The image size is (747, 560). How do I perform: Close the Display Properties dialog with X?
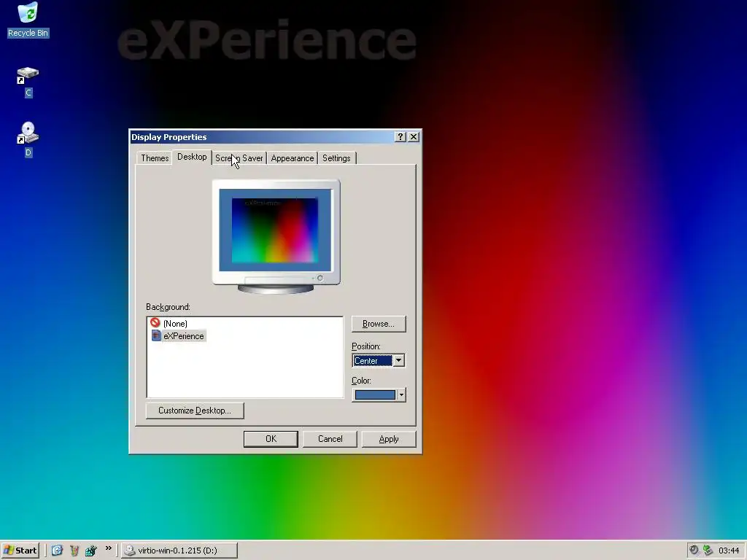(x=414, y=137)
